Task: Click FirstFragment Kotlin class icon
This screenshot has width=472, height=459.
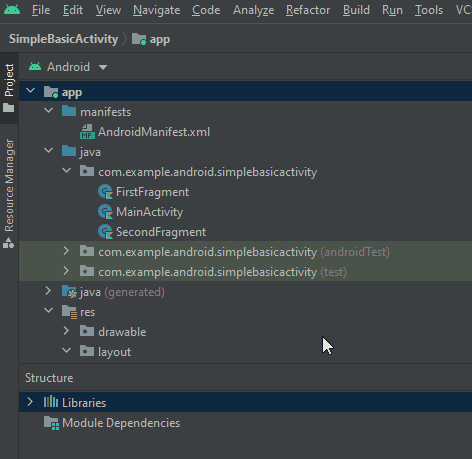Action: [106, 192]
